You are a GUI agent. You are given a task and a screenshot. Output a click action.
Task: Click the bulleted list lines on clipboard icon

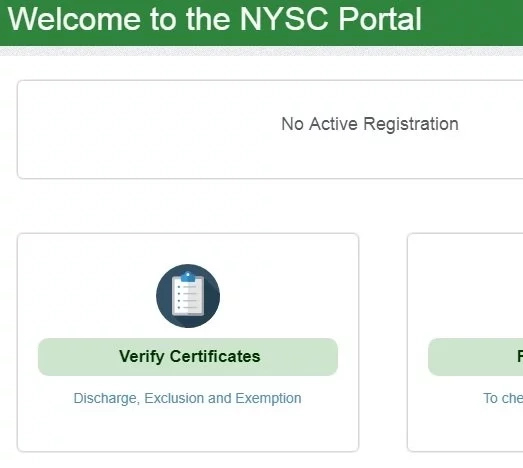pyautogui.click(x=187, y=297)
